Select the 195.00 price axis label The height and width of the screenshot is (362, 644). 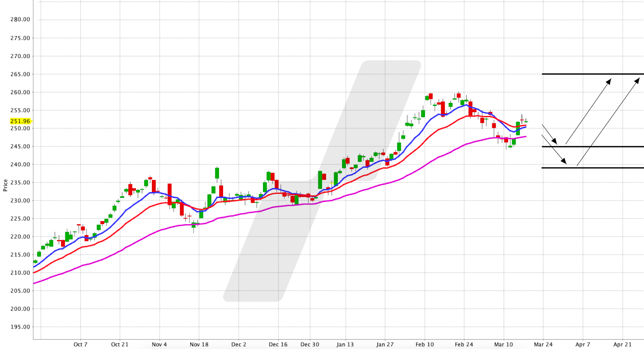pos(20,327)
